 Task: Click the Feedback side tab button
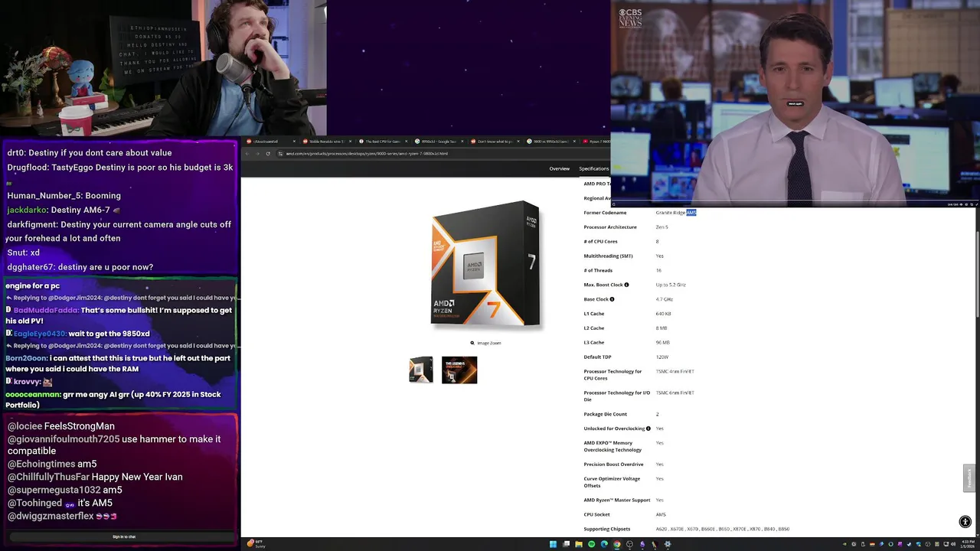click(x=969, y=478)
